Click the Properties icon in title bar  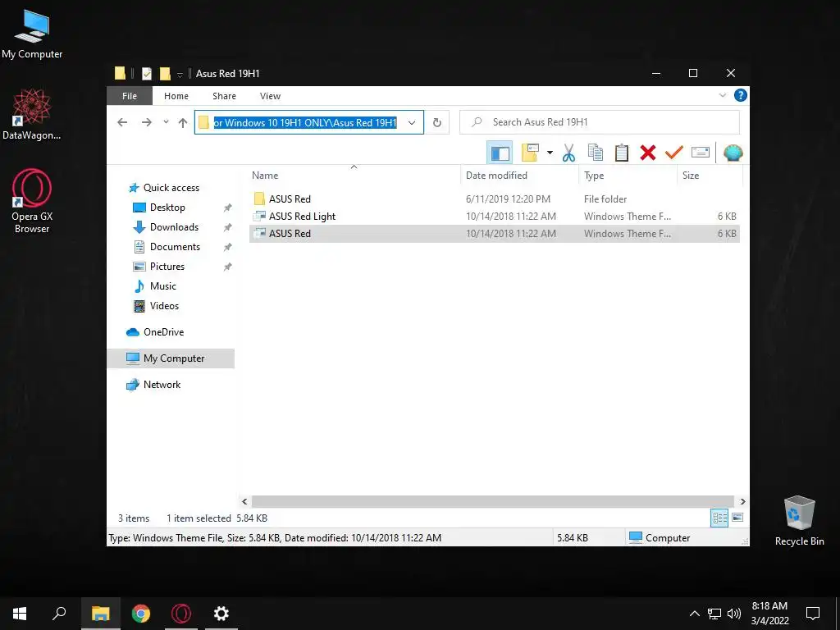pos(147,73)
